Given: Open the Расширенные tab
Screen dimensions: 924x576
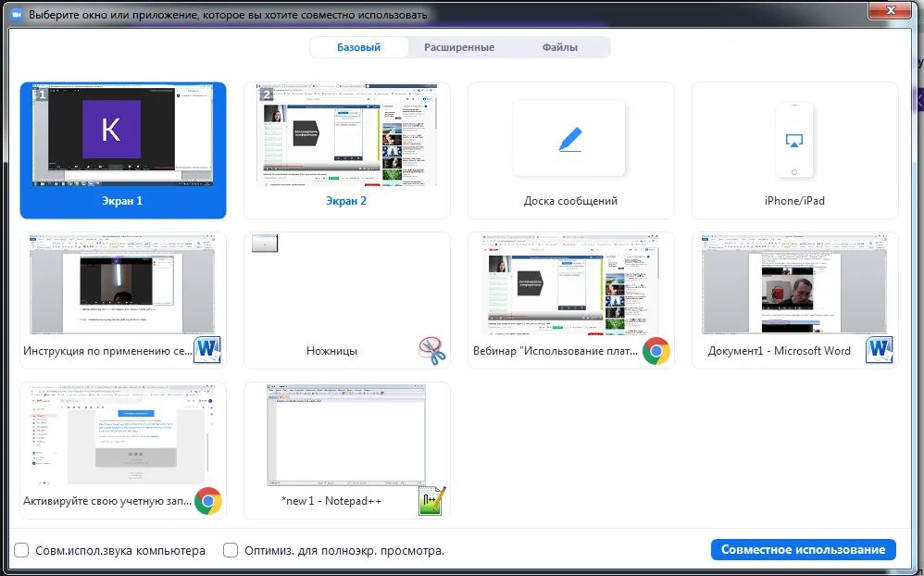Looking at the screenshot, I should point(459,47).
